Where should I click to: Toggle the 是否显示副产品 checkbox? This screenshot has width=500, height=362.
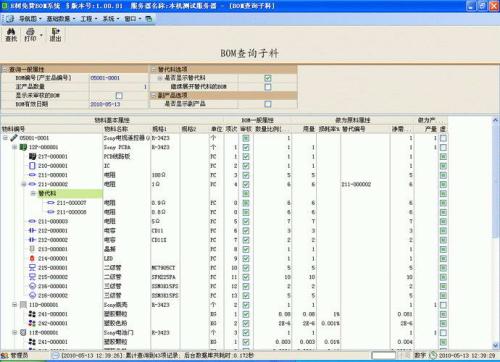(x=268, y=104)
